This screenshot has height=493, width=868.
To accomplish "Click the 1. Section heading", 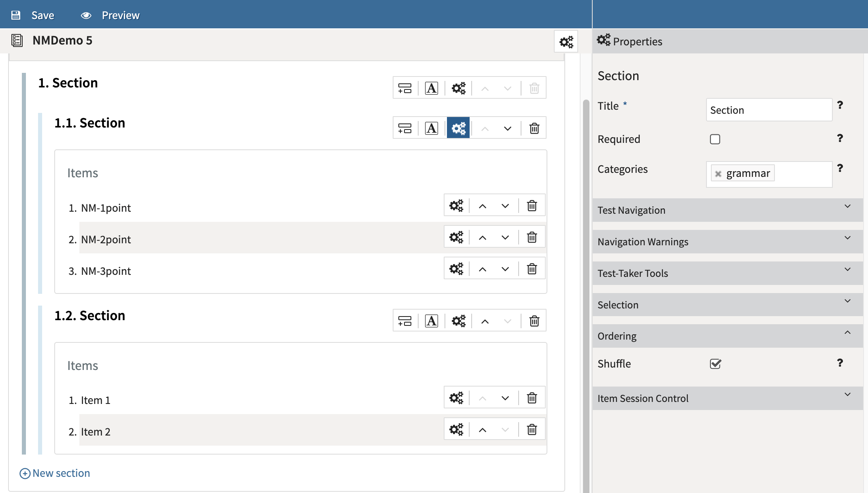I will (x=68, y=83).
